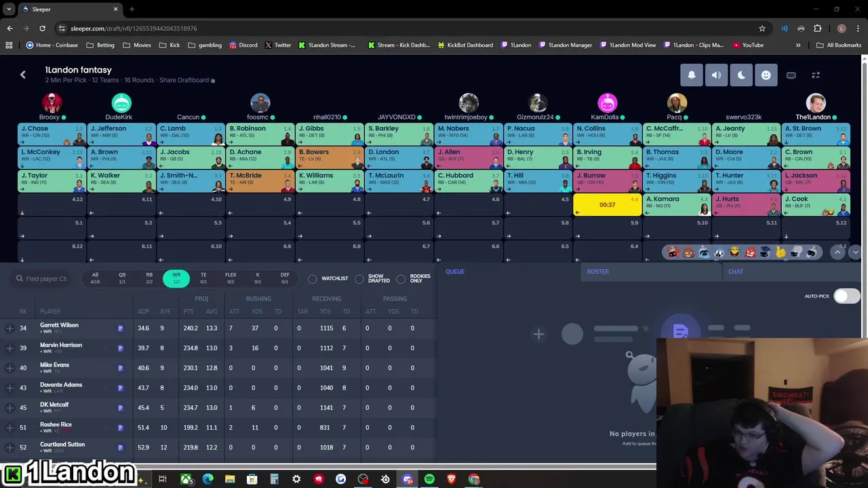Image resolution: width=868 pixels, height=488 pixels.
Task: Open Twitter bookmark
Action: pyautogui.click(x=278, y=45)
